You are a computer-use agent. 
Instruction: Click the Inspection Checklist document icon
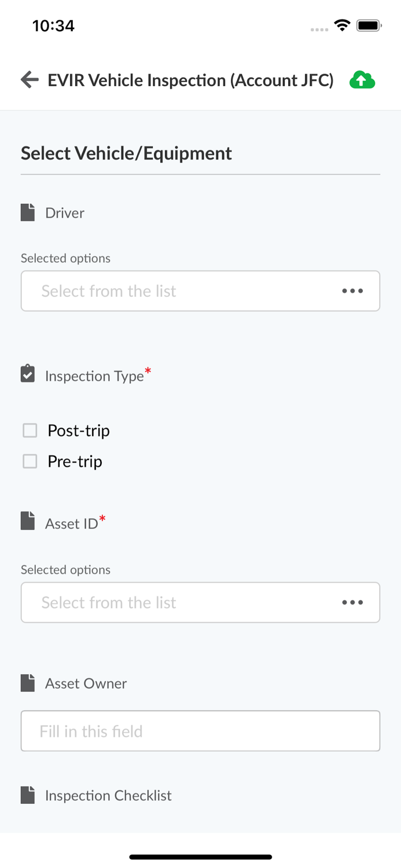click(28, 795)
